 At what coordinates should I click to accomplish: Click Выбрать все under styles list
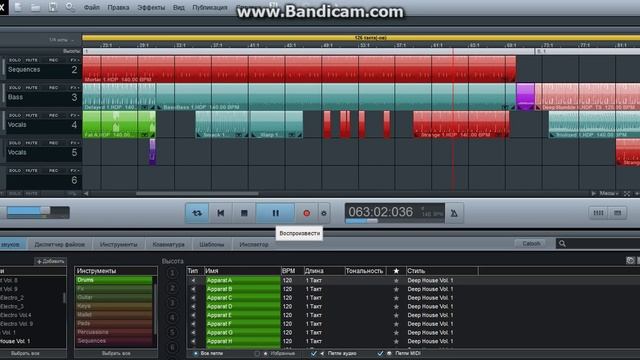coord(25,353)
